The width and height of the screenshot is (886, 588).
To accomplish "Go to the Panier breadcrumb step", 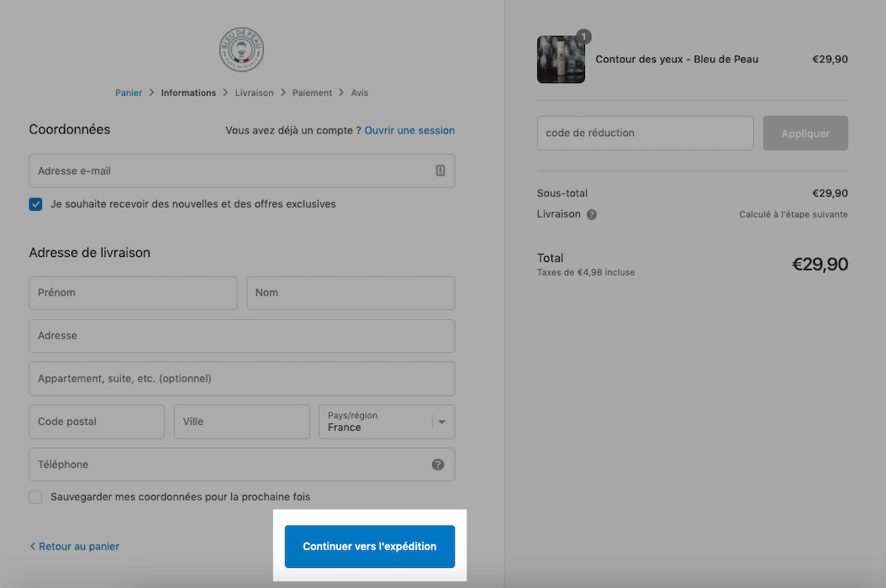I will [x=129, y=92].
